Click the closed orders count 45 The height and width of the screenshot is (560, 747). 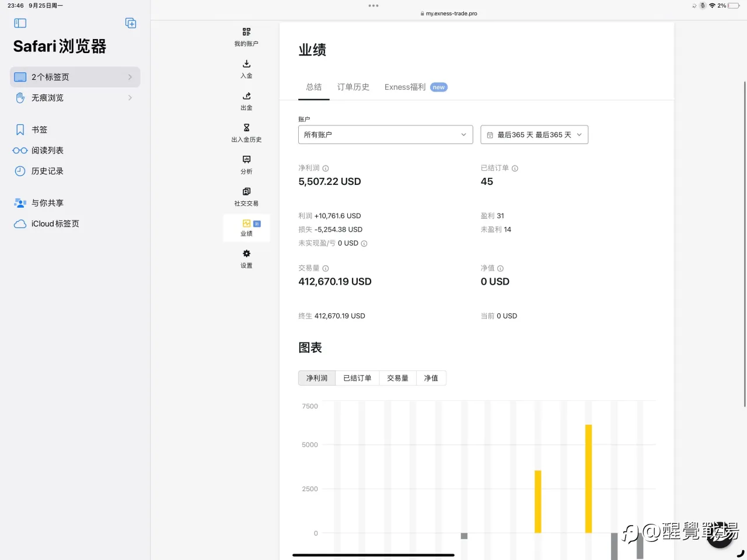coord(487,181)
